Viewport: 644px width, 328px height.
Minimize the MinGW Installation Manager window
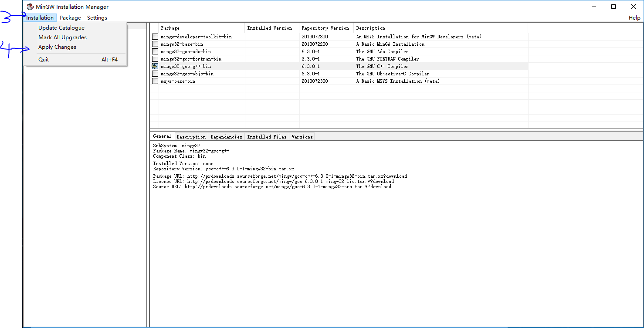click(593, 7)
